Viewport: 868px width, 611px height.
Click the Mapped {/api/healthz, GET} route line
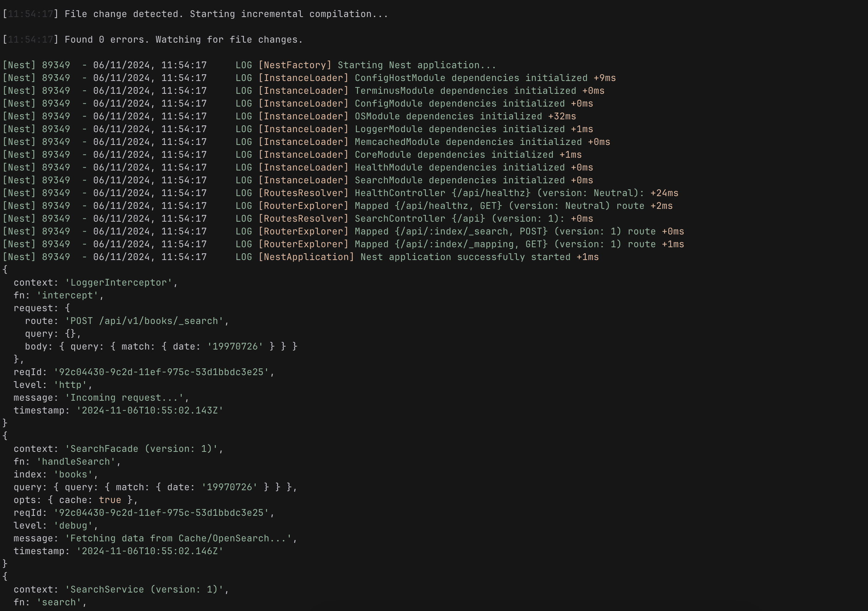pos(338,206)
